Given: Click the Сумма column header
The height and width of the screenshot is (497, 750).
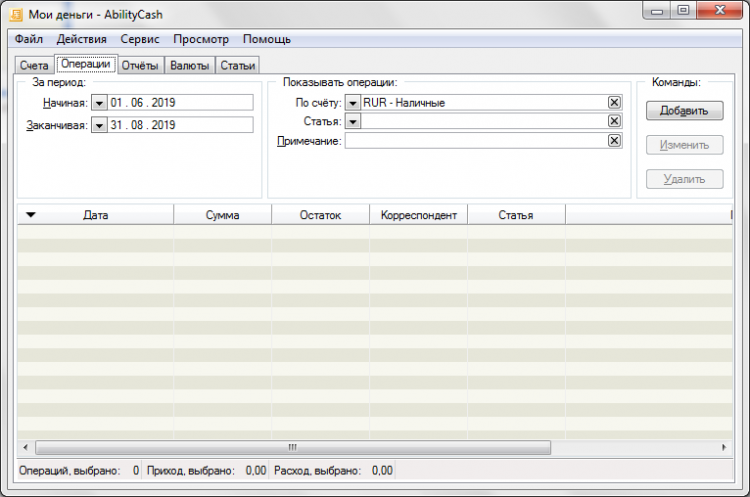Looking at the screenshot, I should (222, 215).
